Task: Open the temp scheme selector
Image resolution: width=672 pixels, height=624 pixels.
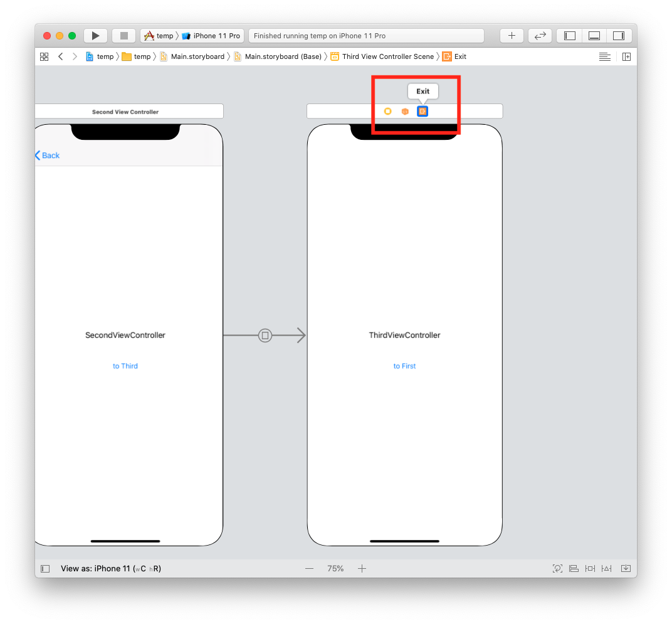Action: click(159, 36)
